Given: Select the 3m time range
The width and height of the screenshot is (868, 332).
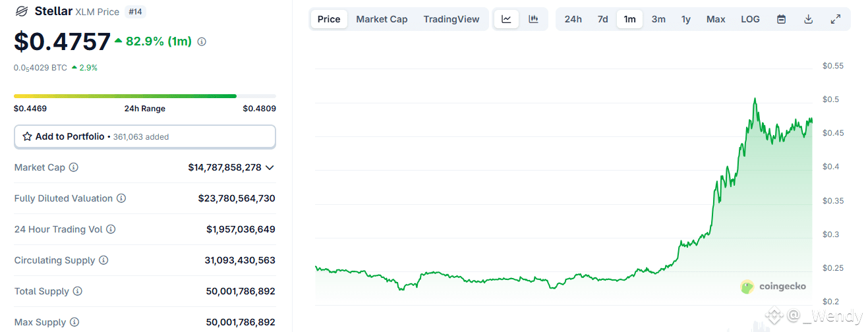Looking at the screenshot, I should coord(658,19).
